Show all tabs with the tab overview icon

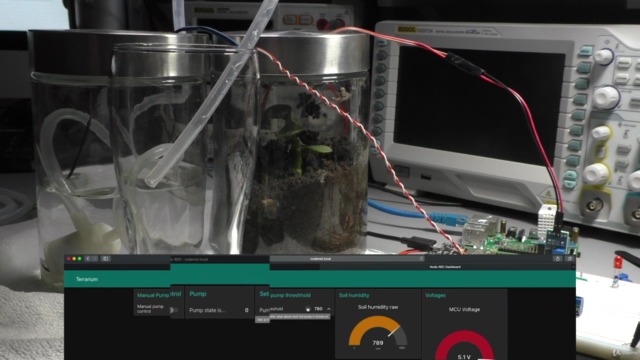coord(569,259)
